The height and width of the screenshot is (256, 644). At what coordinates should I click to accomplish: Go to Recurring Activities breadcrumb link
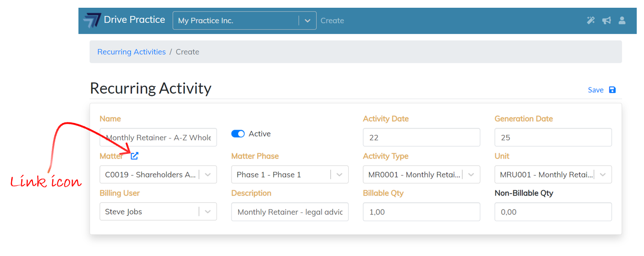131,52
